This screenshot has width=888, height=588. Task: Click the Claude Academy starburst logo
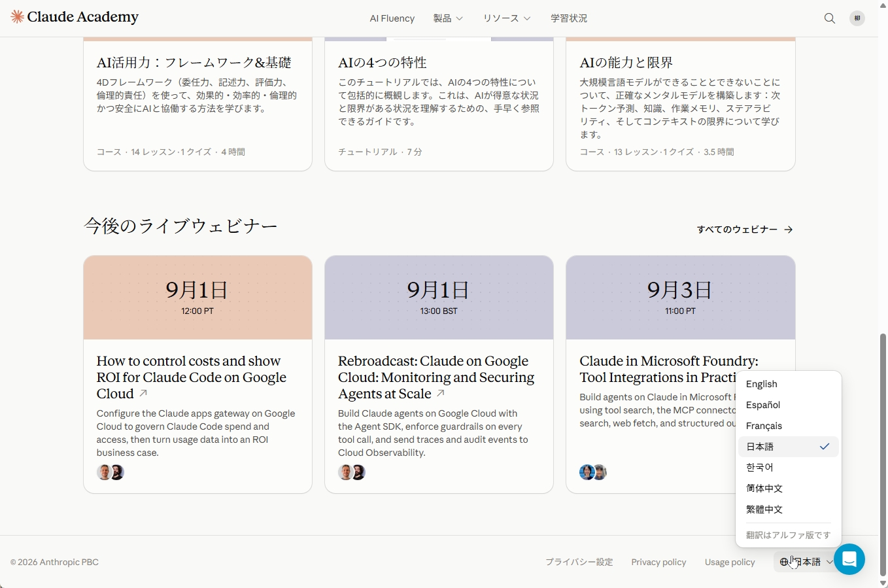[x=18, y=17]
